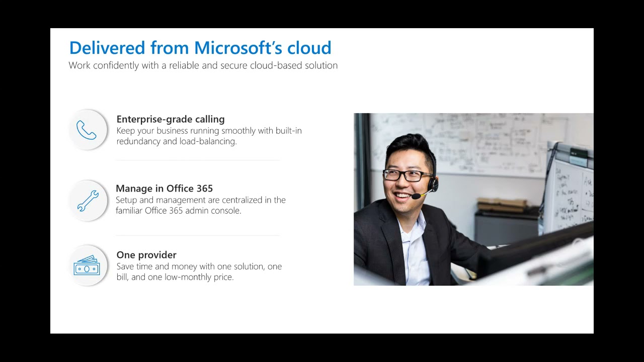Select the "Delivered from Microsoft's cloud" title
The height and width of the screenshot is (362, 644).
click(x=200, y=48)
